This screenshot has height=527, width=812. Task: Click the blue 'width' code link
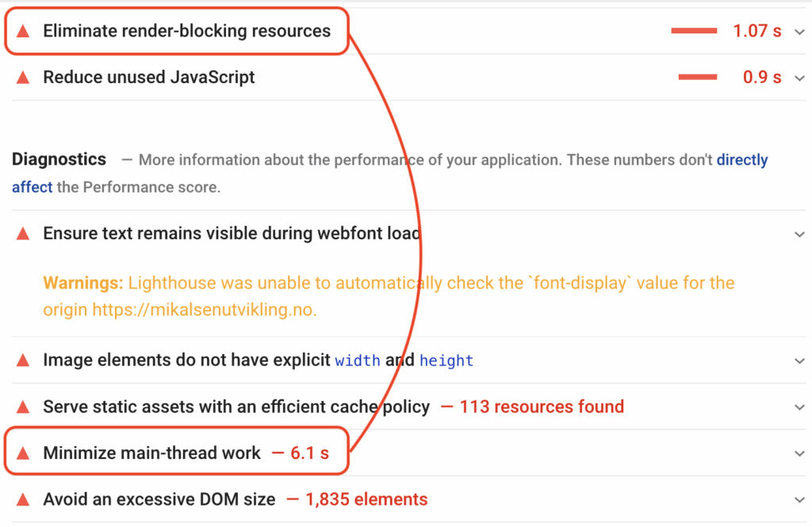[358, 361]
